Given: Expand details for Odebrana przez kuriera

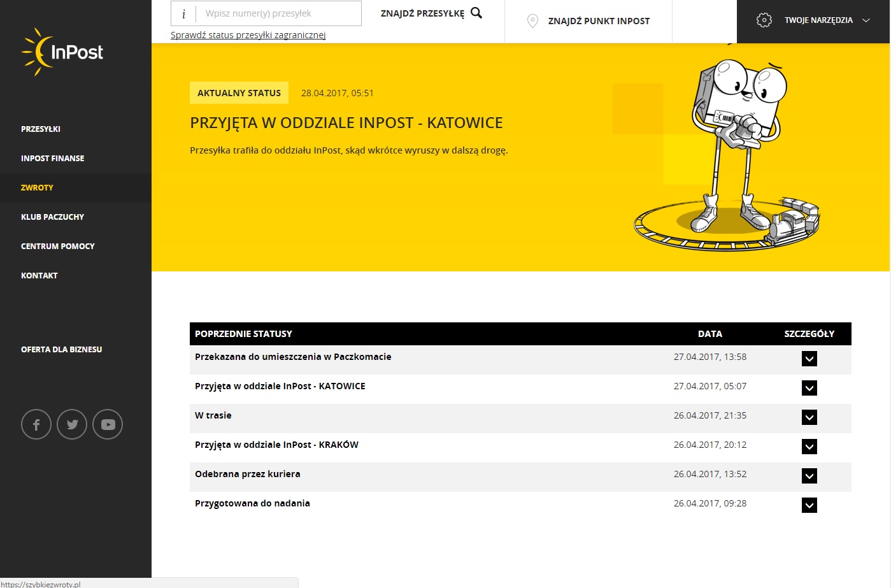Looking at the screenshot, I should (x=809, y=476).
